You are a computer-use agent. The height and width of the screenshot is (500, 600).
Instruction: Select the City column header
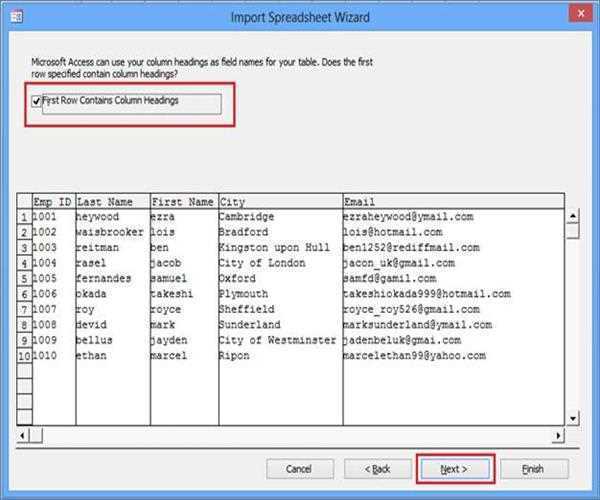coord(279,202)
